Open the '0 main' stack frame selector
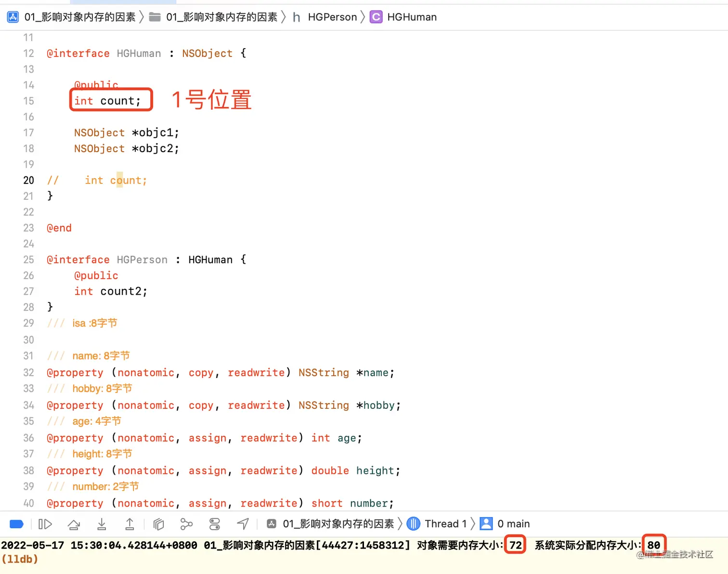The image size is (728, 574). click(x=514, y=524)
